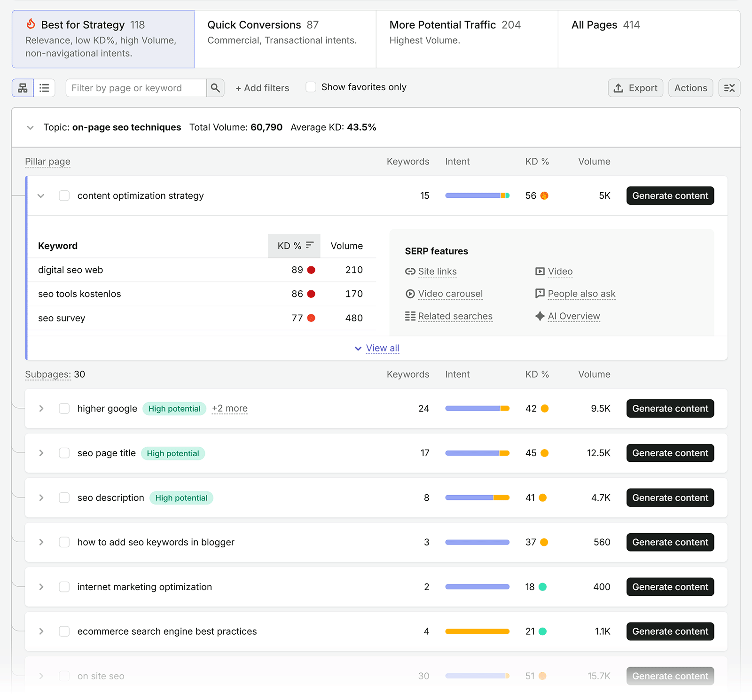Check the higher google row checkbox
Screen dimensions: 752x700
coord(64,408)
